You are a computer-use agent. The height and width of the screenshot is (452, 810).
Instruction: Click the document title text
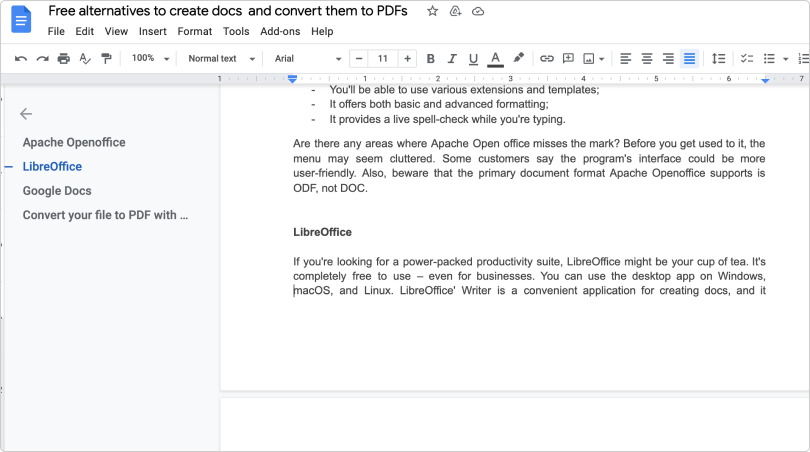pyautogui.click(x=228, y=11)
